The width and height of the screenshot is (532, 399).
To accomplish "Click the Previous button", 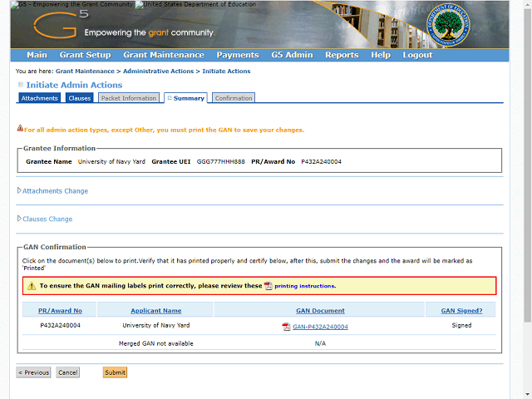I will click(33, 372).
